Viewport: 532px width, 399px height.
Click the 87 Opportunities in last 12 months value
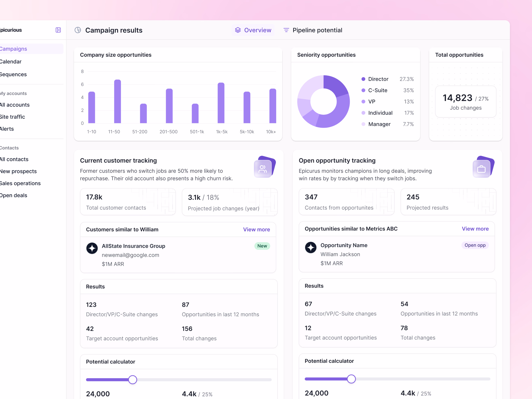(x=185, y=305)
